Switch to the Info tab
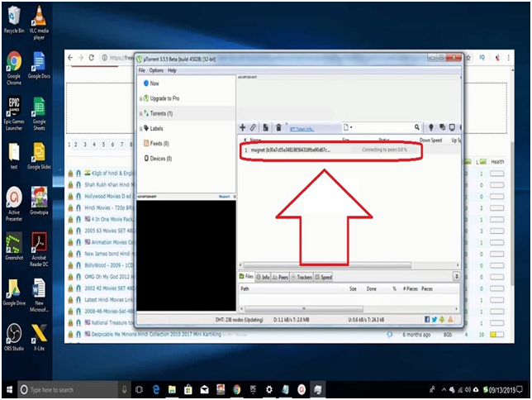Image resolution: width=532 pixels, height=400 pixels. point(263,277)
